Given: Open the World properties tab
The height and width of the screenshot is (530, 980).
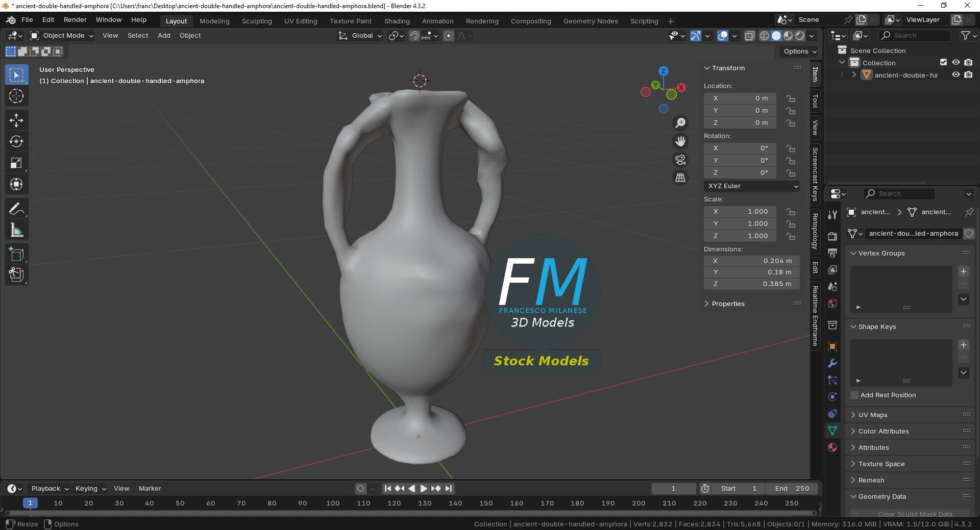Looking at the screenshot, I should point(832,304).
